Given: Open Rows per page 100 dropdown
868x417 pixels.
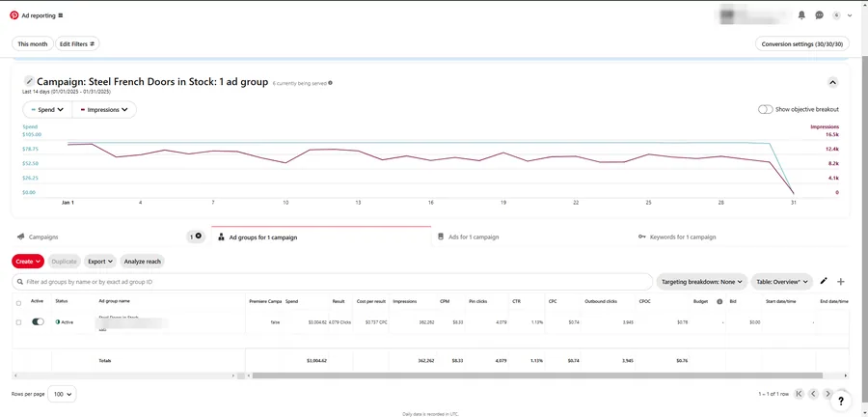Looking at the screenshot, I should coord(62,394).
